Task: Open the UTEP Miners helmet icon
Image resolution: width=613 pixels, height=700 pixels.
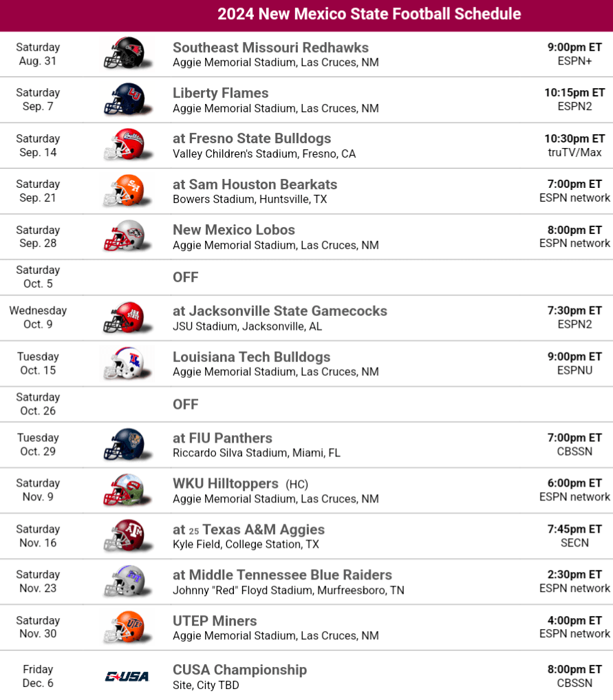Action: tap(125, 627)
